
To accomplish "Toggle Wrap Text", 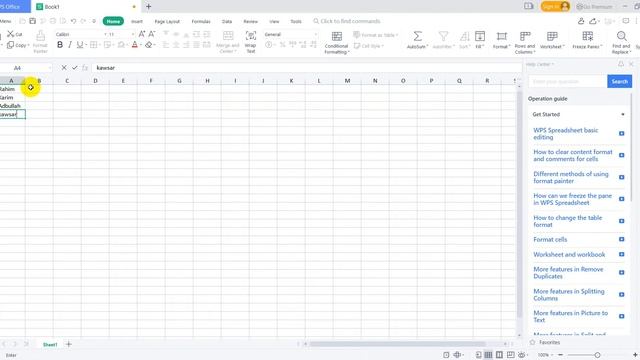I will (251, 42).
